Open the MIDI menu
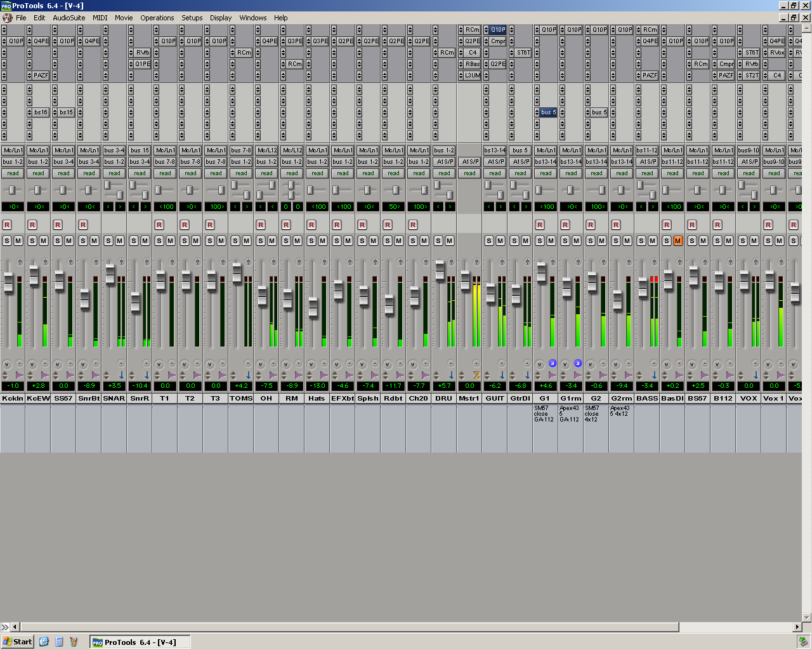Image resolution: width=812 pixels, height=650 pixels. click(x=100, y=18)
